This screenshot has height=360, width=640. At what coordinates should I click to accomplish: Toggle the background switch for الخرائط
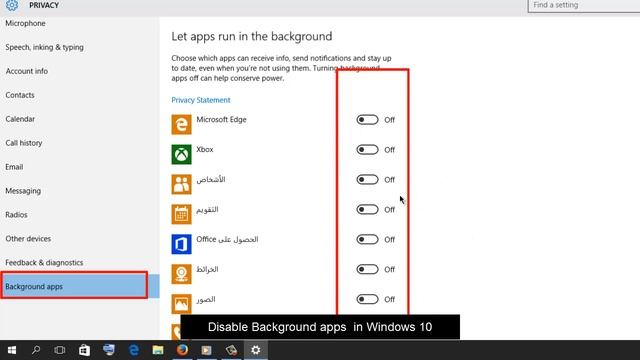[367, 269]
